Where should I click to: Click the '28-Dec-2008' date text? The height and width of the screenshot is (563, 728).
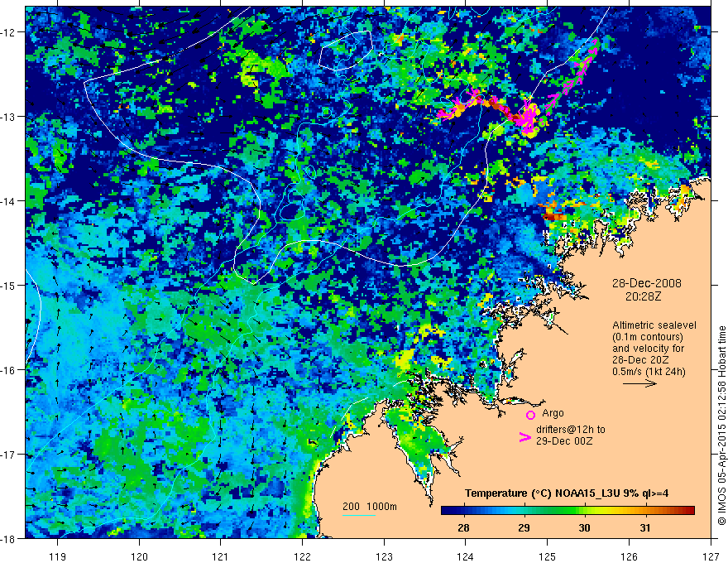pyautogui.click(x=646, y=283)
